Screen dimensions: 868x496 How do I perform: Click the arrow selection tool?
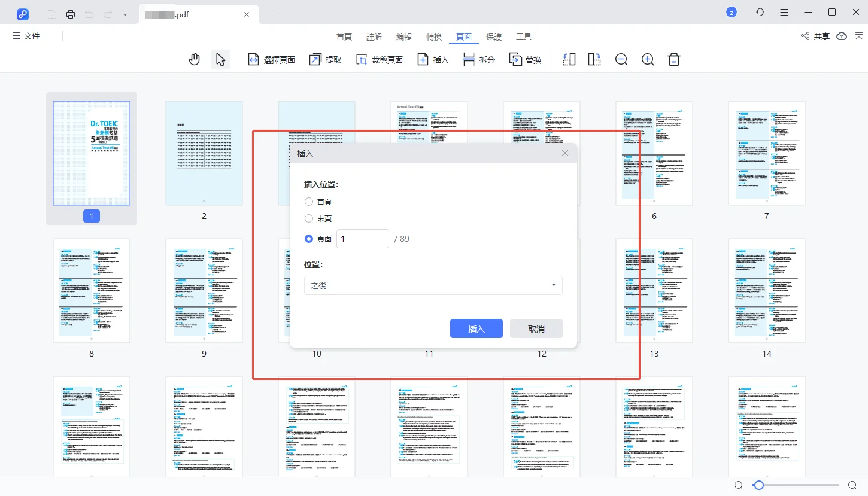(x=220, y=59)
